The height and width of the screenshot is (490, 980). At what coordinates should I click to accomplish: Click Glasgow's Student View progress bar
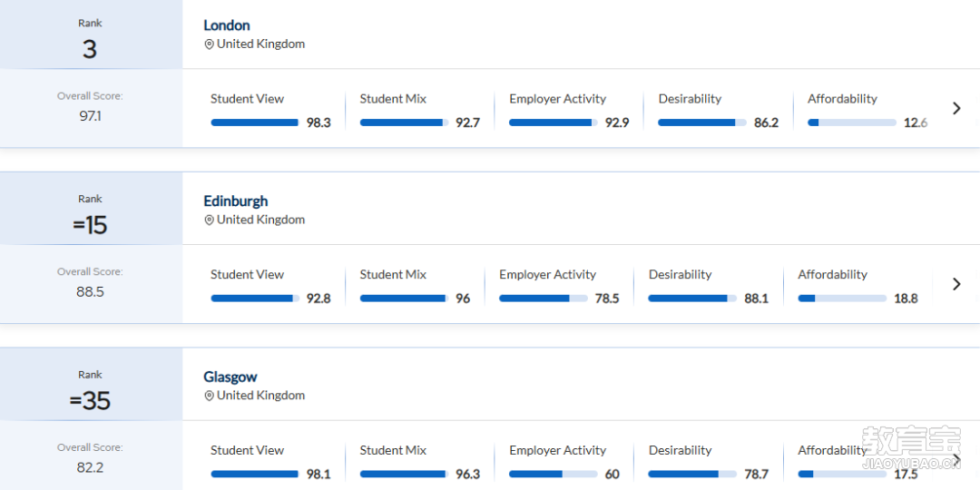(x=255, y=474)
